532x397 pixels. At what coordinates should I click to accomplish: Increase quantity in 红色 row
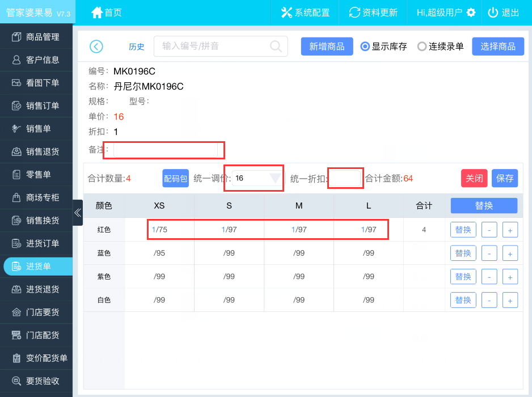coord(510,230)
